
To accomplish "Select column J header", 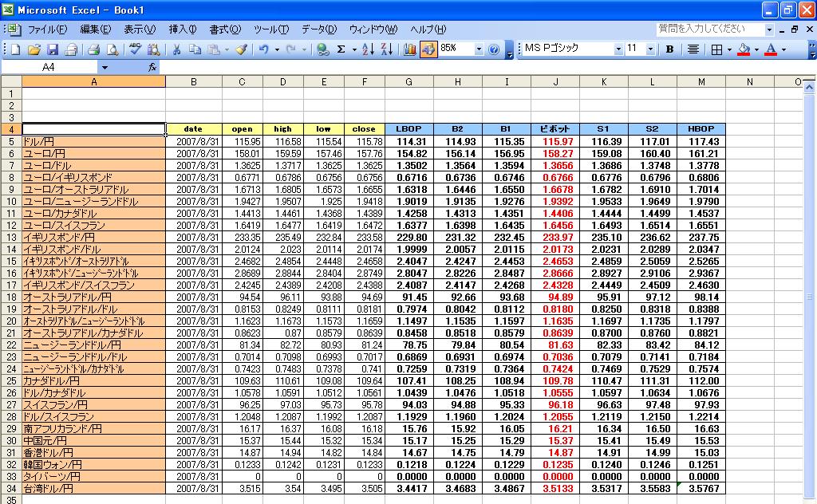I will click(x=555, y=82).
